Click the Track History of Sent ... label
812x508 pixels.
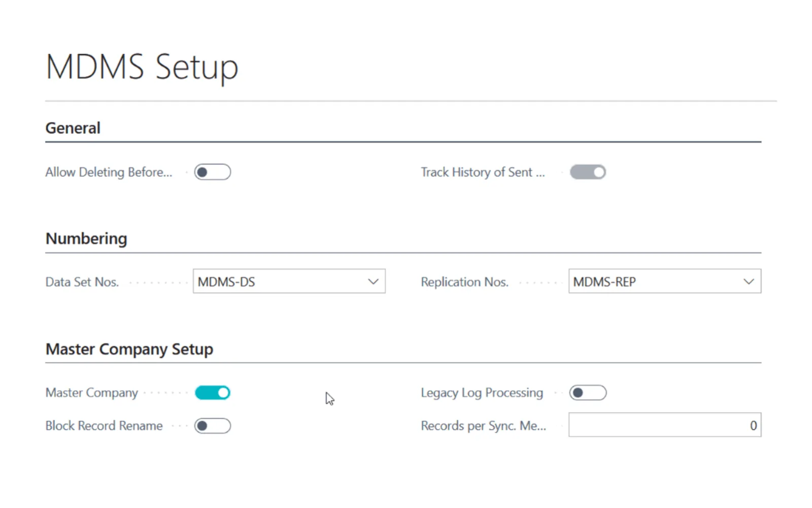[x=483, y=172]
